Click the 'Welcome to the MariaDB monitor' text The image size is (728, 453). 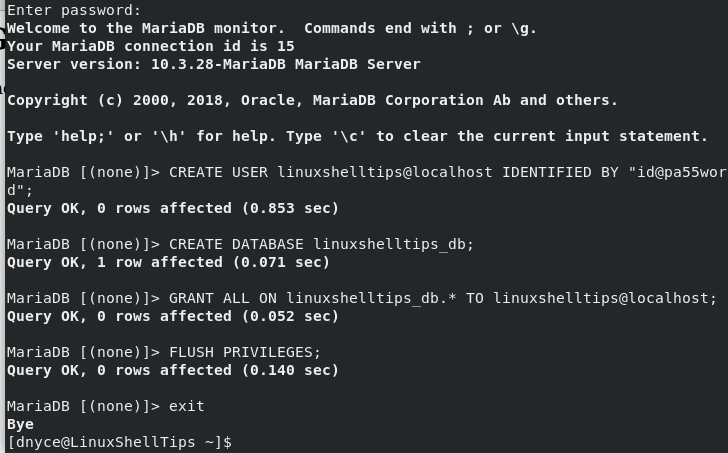pyautogui.click(x=145, y=28)
